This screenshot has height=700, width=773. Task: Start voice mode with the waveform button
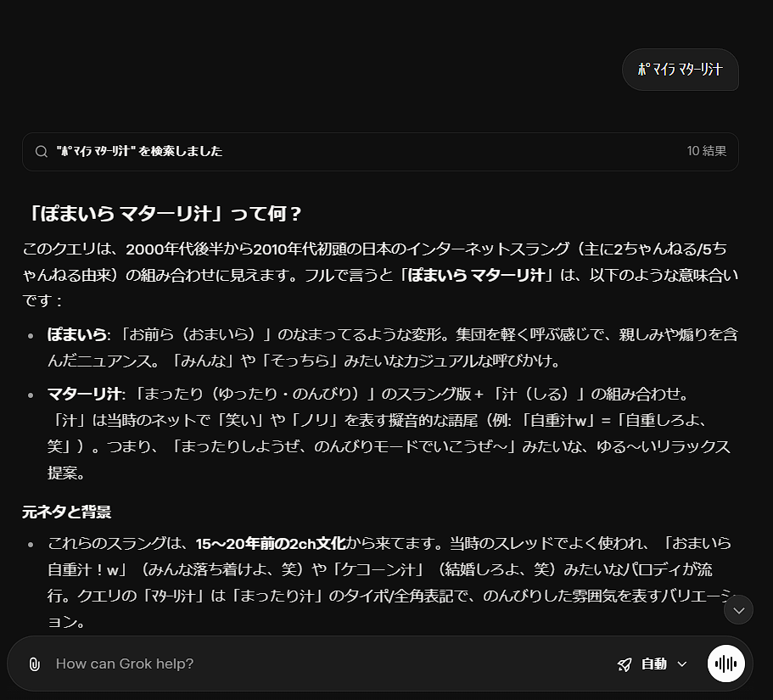725,664
